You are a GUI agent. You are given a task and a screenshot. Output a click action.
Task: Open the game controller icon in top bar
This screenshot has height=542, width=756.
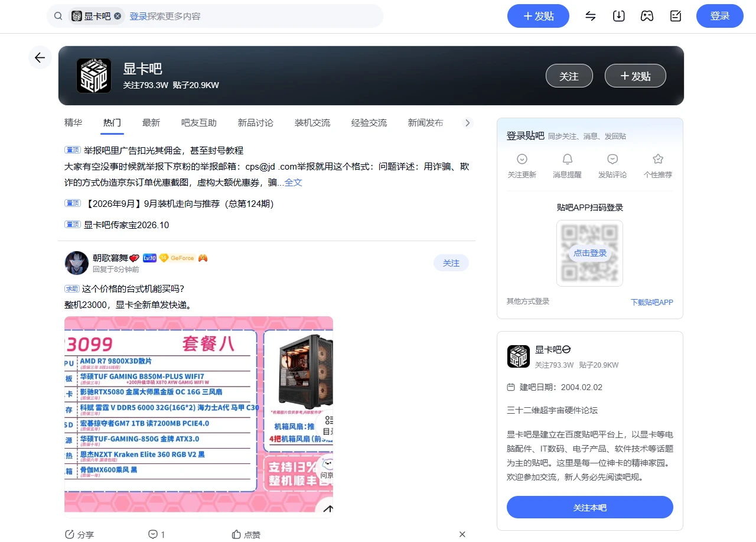[x=647, y=16]
